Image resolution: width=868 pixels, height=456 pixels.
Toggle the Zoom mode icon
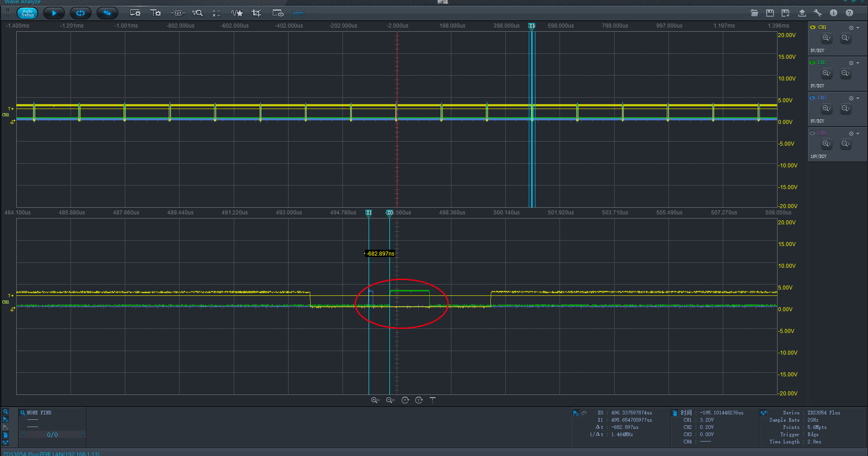coord(298,13)
